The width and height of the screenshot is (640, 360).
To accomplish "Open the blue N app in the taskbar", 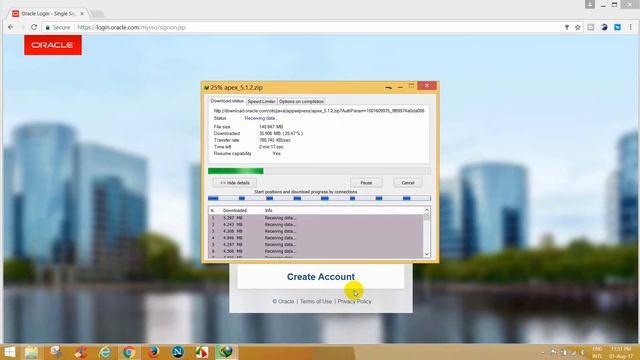I will tap(178, 352).
